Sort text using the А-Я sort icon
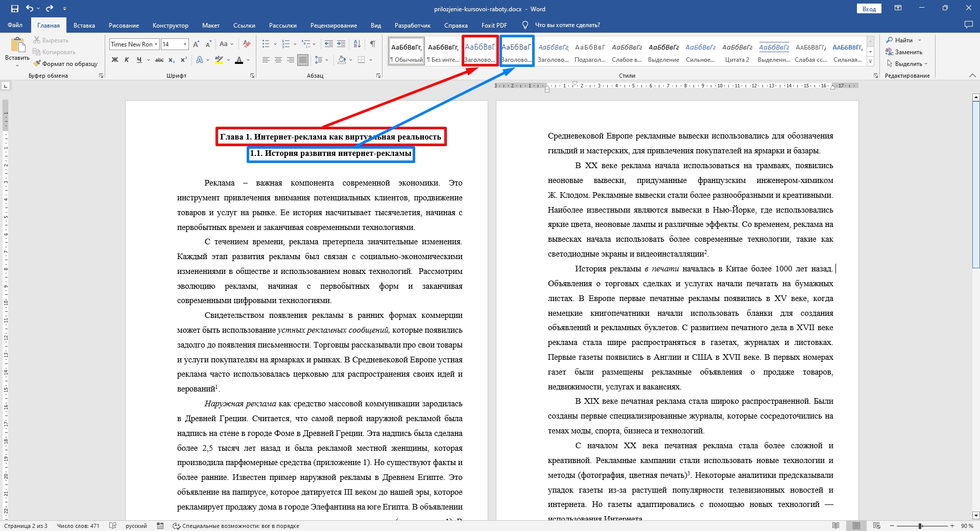The width and height of the screenshot is (980, 531). pos(357,44)
